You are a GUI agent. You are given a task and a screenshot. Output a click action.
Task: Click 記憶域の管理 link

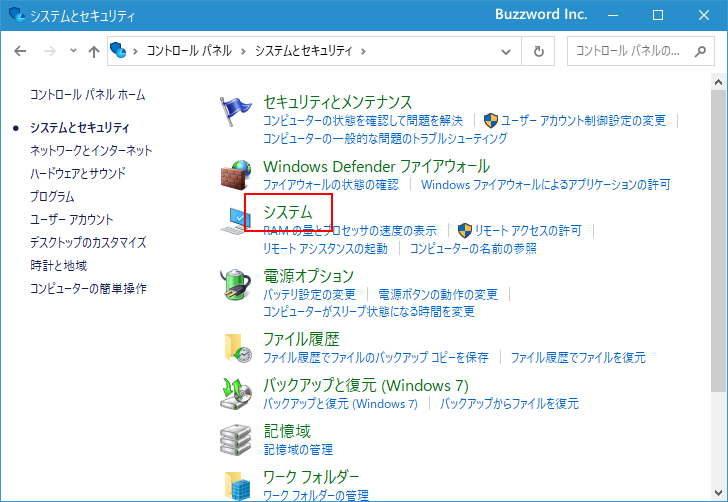coord(298,450)
